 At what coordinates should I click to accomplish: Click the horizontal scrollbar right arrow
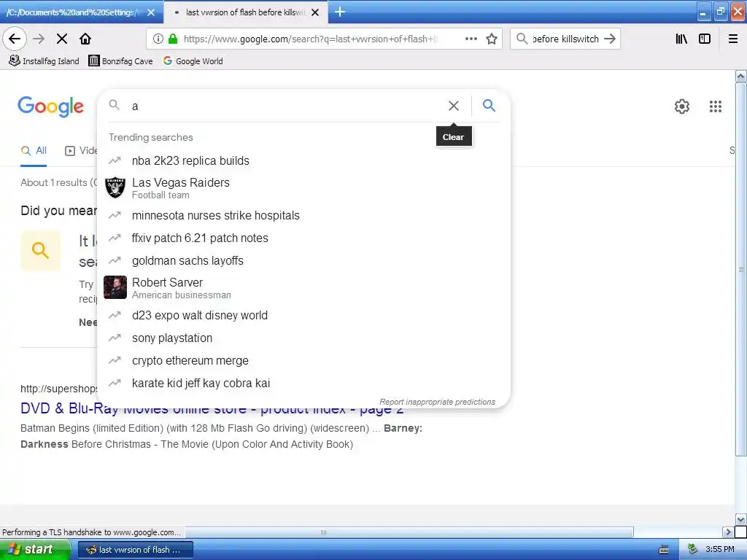[x=727, y=532]
